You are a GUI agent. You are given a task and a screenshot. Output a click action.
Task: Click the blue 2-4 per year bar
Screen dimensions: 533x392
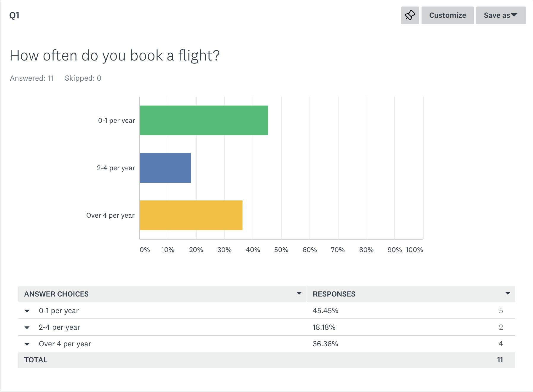pyautogui.click(x=165, y=168)
